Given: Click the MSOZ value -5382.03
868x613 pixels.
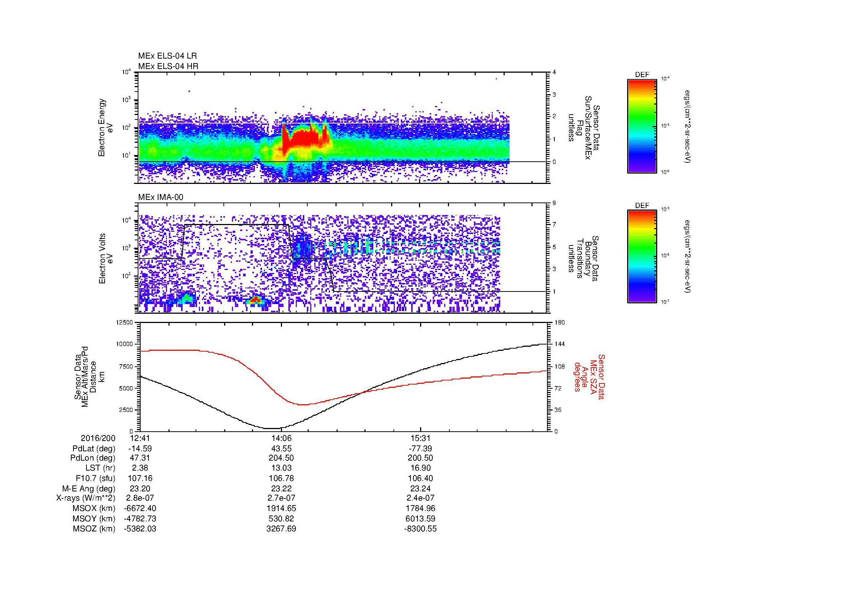Looking at the screenshot, I should pos(140,529).
